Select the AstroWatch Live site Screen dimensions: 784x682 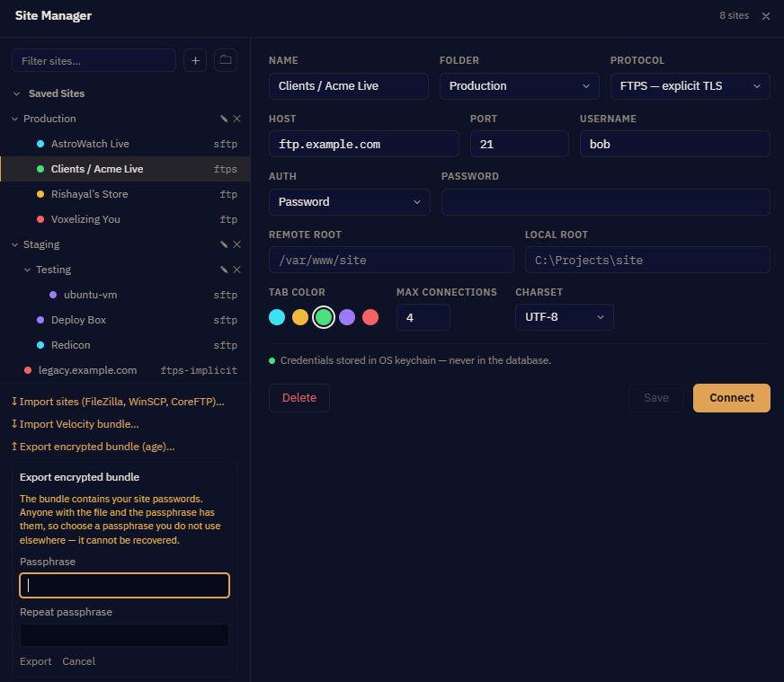(x=125, y=144)
